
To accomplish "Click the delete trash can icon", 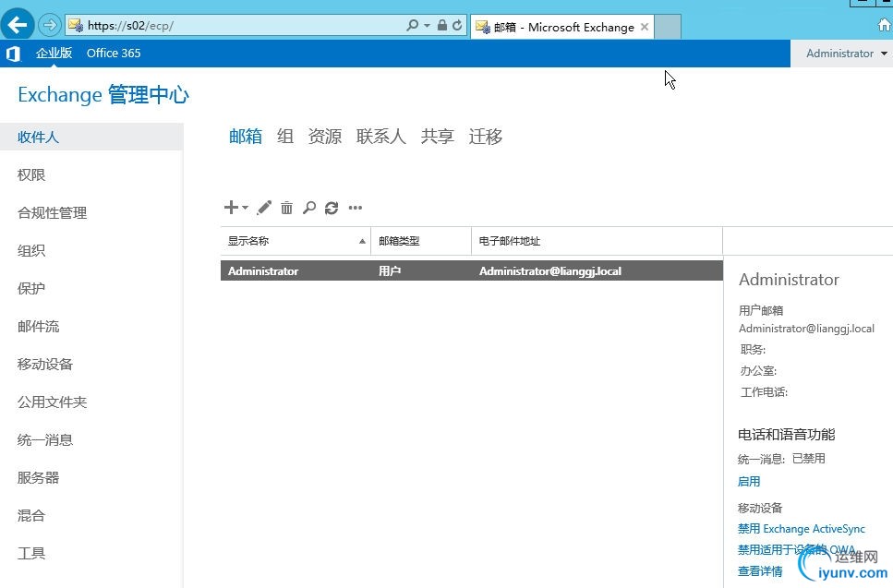I will click(x=286, y=208).
